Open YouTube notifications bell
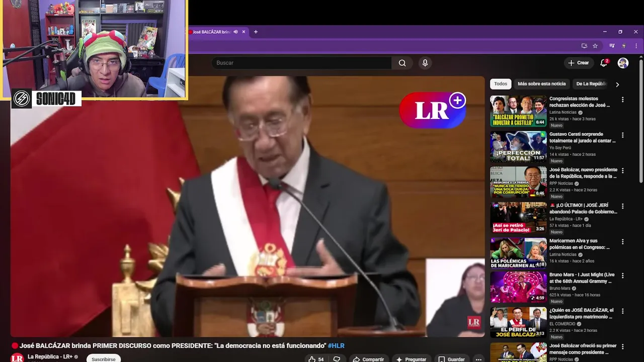 tap(604, 63)
